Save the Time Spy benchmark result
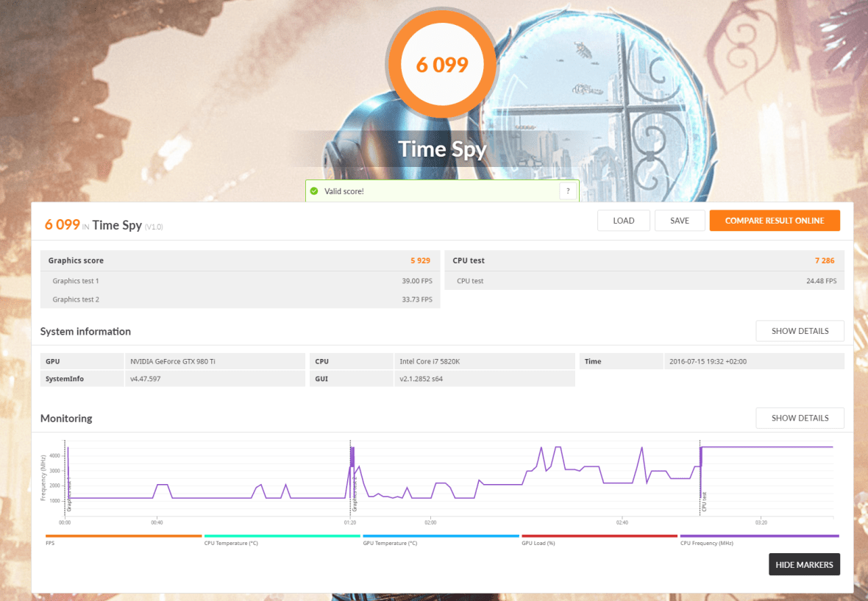Viewport: 868px width, 601px height. (679, 220)
